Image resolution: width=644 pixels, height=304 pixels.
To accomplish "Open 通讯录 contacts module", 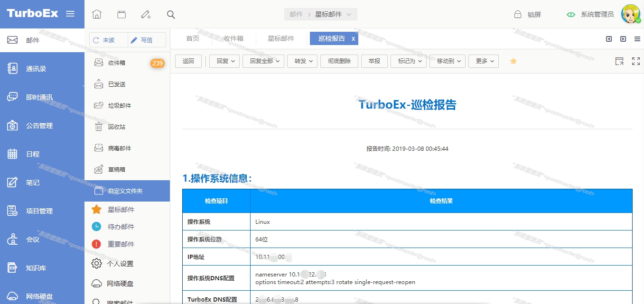I will coord(42,69).
